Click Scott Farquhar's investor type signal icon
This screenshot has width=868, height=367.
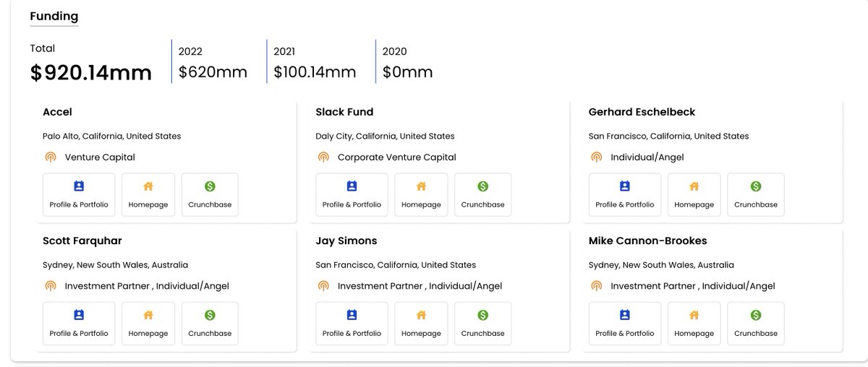pyautogui.click(x=51, y=285)
